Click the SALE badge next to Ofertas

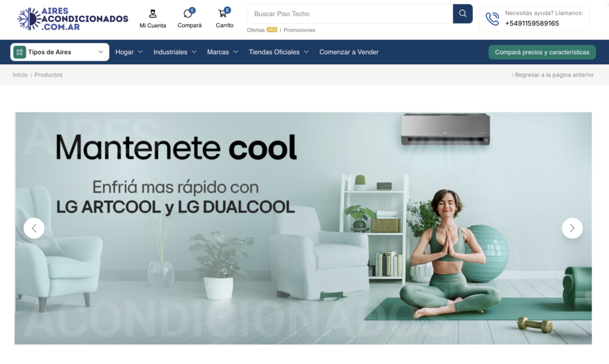[272, 30]
